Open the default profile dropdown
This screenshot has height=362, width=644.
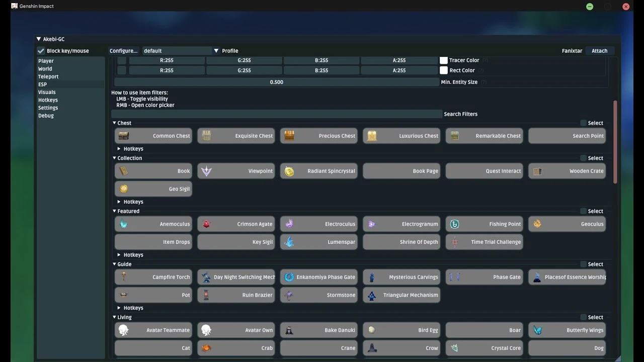181,51
